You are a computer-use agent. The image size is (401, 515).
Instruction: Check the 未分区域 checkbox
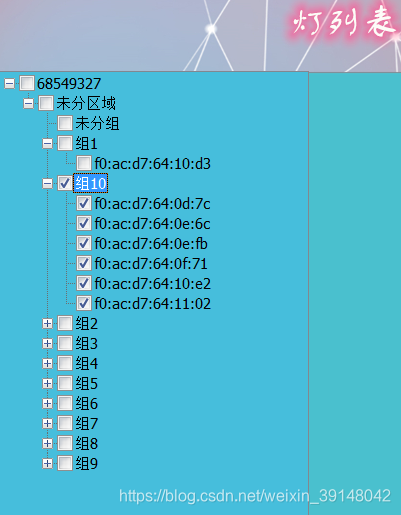46,103
